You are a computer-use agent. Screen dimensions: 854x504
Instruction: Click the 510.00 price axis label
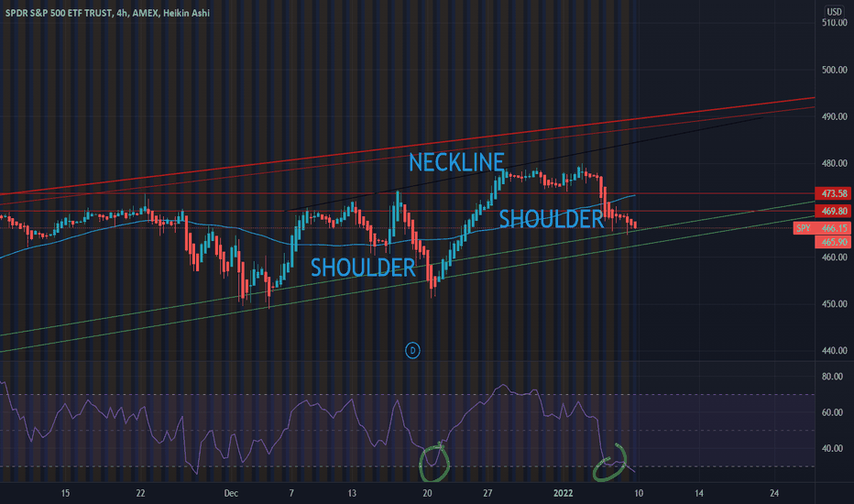[x=834, y=23]
